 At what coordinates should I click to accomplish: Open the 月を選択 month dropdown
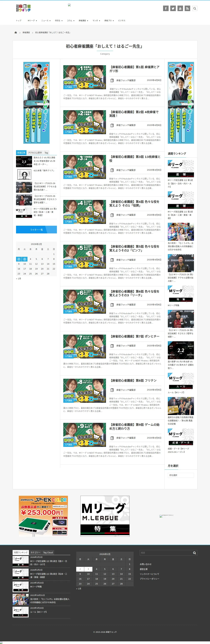pos(181,475)
